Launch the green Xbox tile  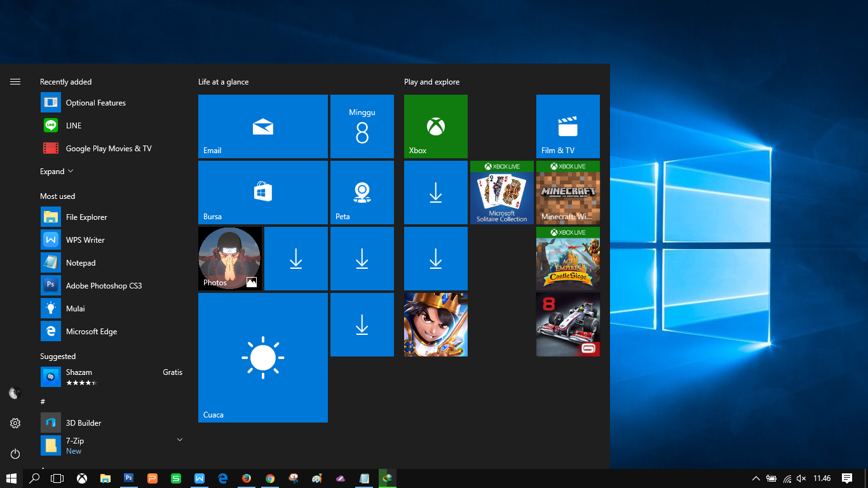click(436, 126)
